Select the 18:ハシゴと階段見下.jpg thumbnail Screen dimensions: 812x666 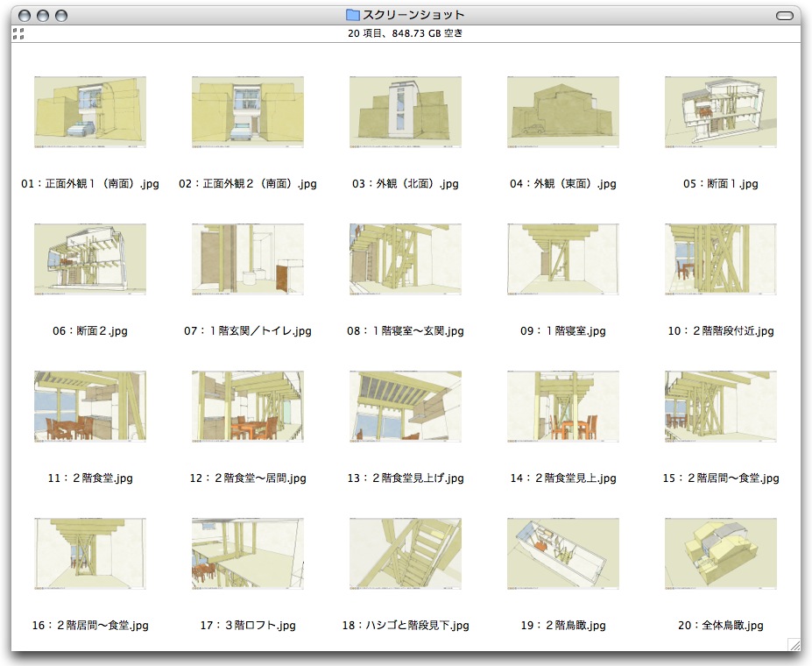point(406,553)
